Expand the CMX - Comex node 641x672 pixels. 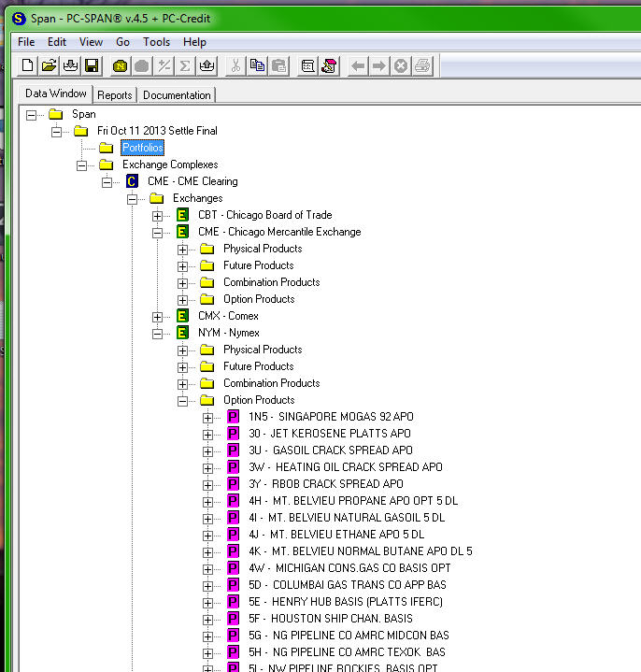tap(157, 317)
